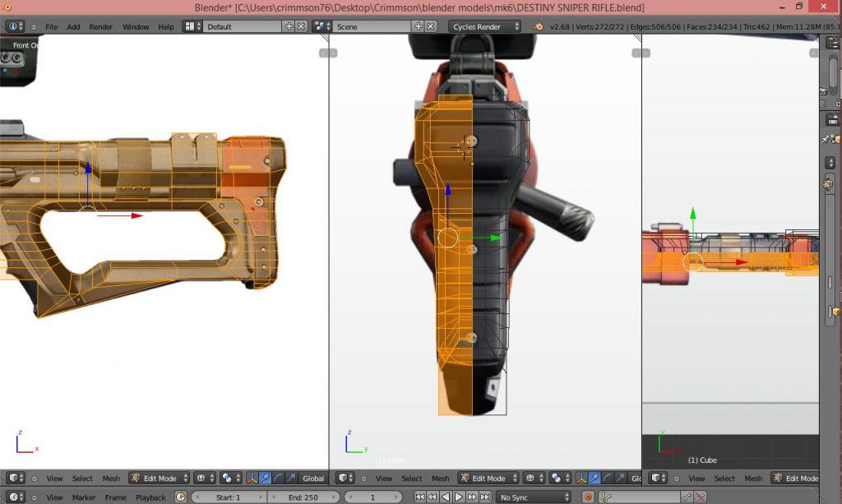Toggle translate manipulator in middle viewport
Screen dimensions: 842x504
coord(594,478)
